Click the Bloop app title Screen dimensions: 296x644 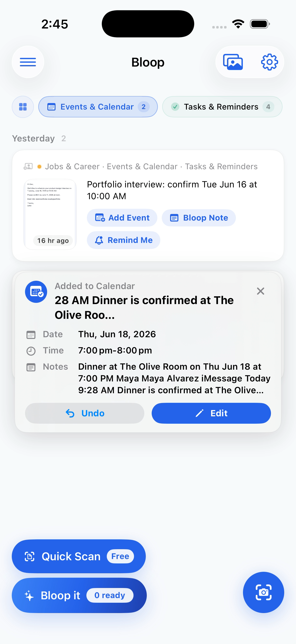[148, 62]
